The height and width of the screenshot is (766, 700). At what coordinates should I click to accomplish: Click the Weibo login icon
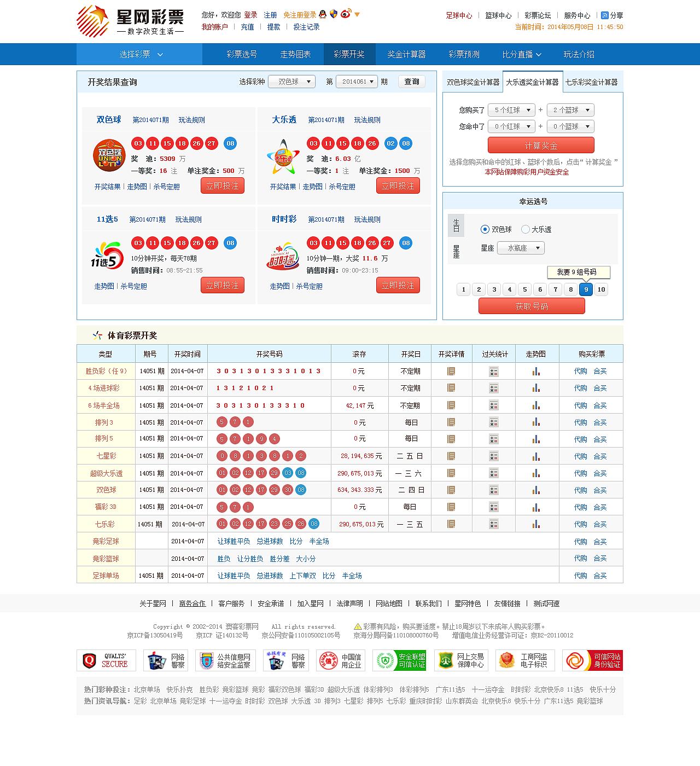tap(346, 14)
